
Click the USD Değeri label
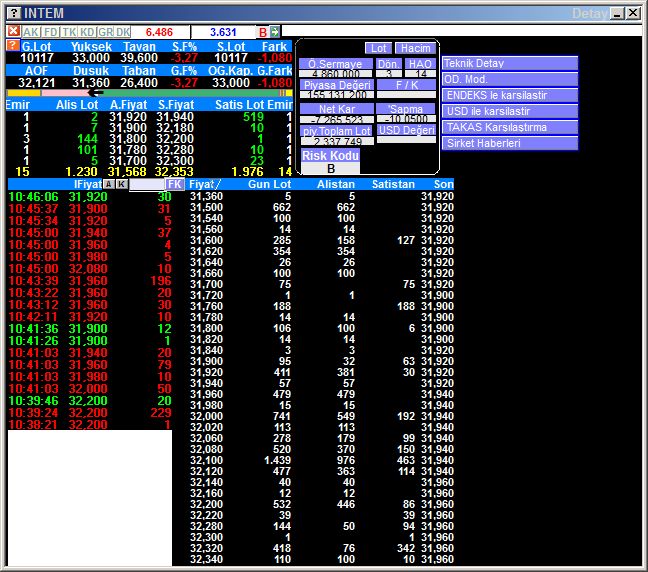pyautogui.click(x=407, y=130)
